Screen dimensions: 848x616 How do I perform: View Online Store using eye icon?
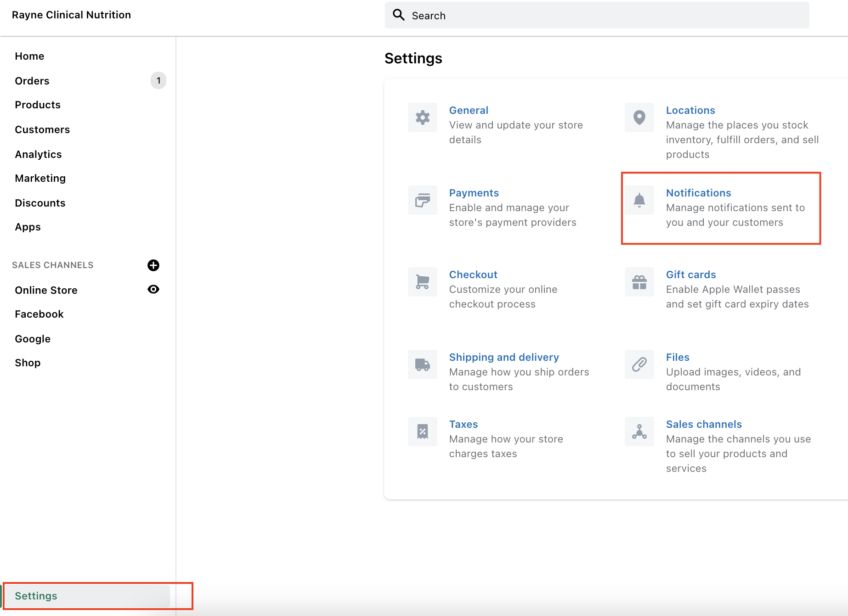pos(153,289)
